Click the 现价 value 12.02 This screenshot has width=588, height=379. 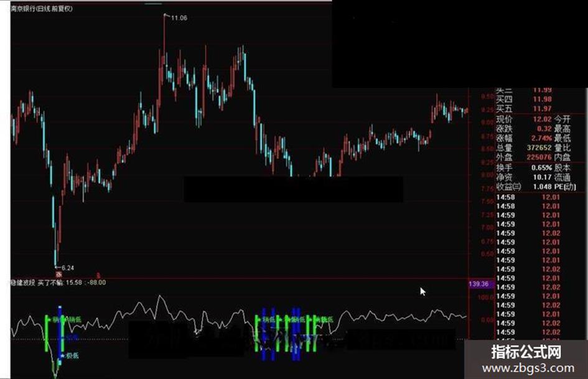point(542,119)
